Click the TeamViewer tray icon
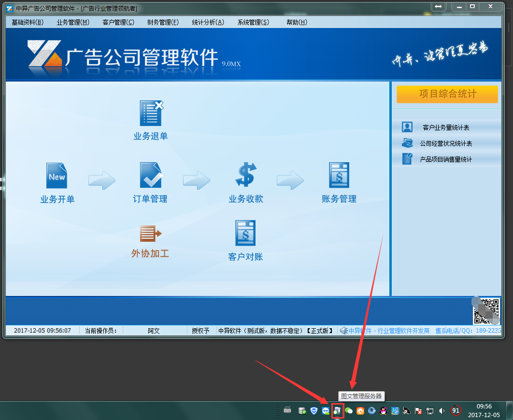The height and width of the screenshot is (420, 513). pyautogui.click(x=326, y=410)
